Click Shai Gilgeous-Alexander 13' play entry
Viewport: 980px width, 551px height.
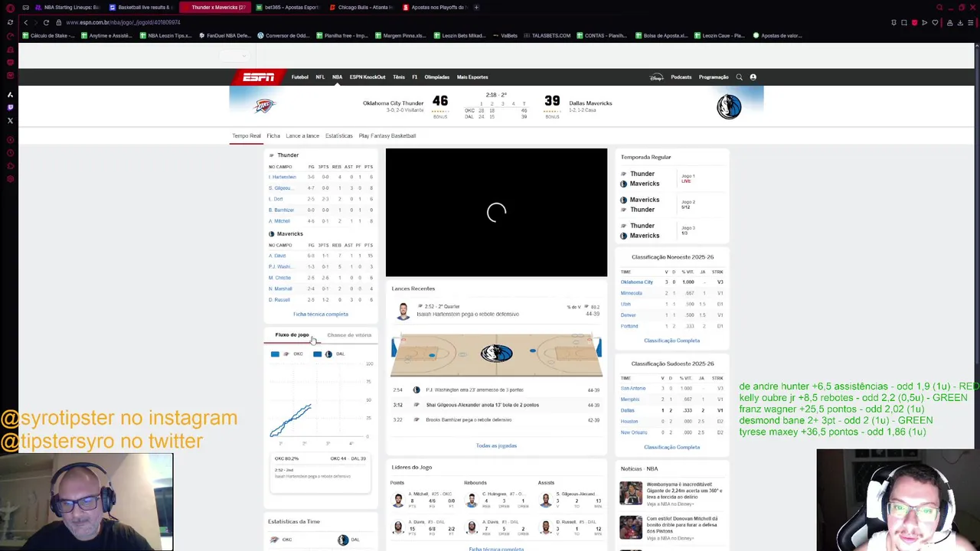[496, 405]
